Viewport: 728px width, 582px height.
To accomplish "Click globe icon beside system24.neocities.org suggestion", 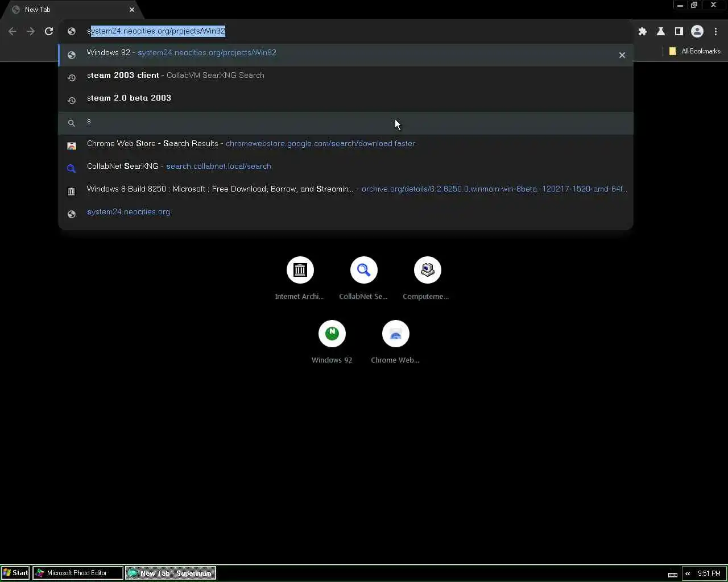I will [72, 214].
